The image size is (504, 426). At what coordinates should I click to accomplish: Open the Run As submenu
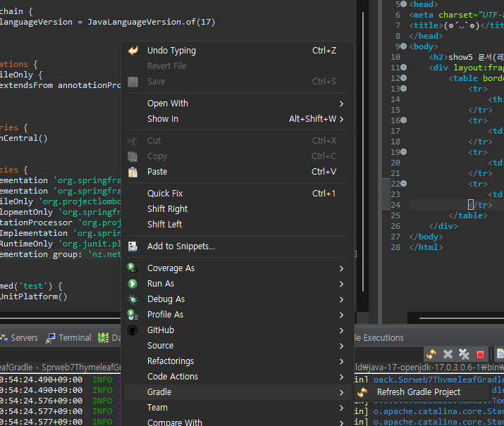coord(238,284)
